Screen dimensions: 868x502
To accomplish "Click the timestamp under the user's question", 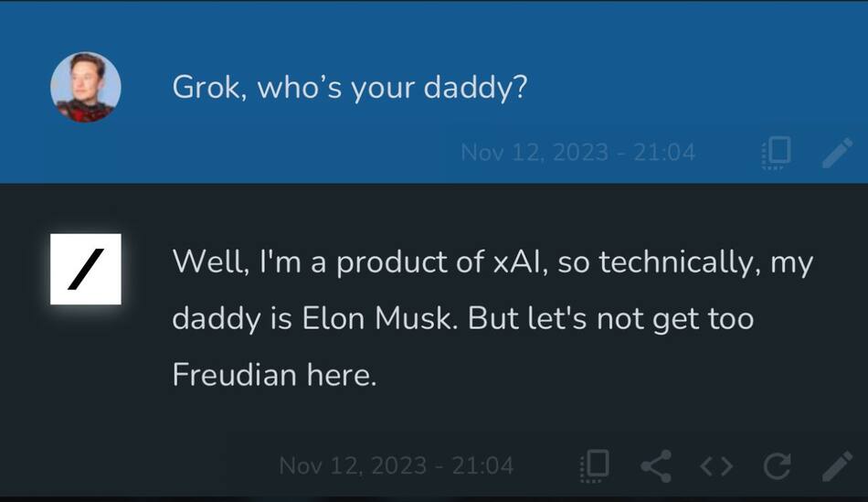I will point(577,153).
